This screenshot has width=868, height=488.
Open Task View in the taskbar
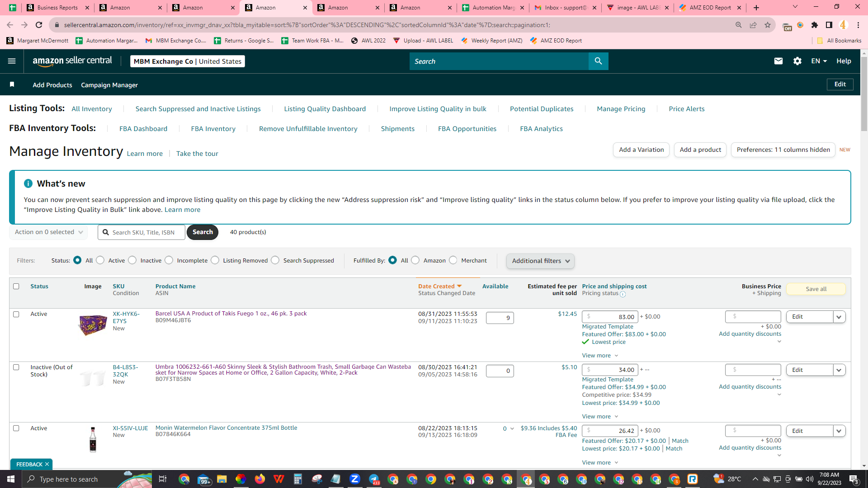(x=163, y=479)
